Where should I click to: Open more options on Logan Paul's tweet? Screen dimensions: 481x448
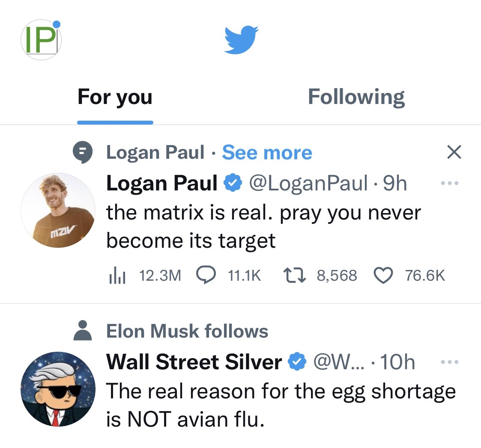(449, 183)
